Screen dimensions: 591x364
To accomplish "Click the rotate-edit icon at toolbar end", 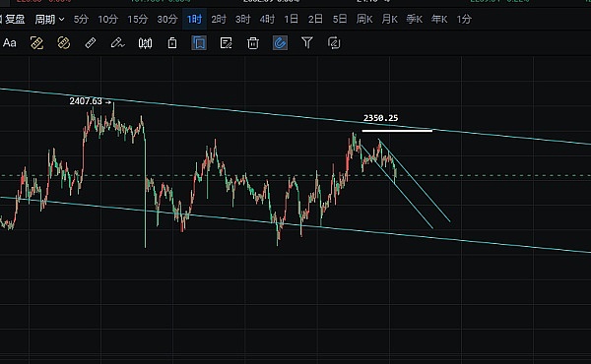I will 334,43.
